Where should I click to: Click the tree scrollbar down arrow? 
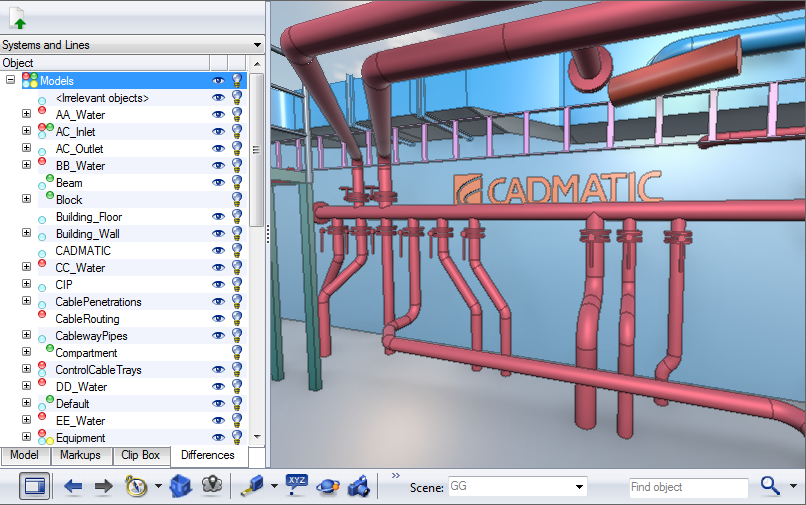tap(257, 437)
